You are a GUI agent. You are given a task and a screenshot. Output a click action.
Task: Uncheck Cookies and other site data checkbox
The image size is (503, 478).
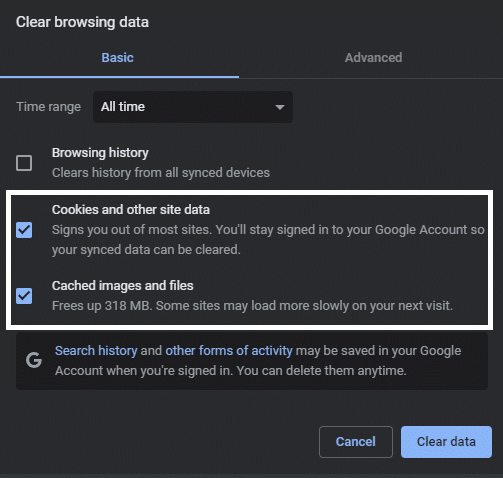(x=24, y=230)
